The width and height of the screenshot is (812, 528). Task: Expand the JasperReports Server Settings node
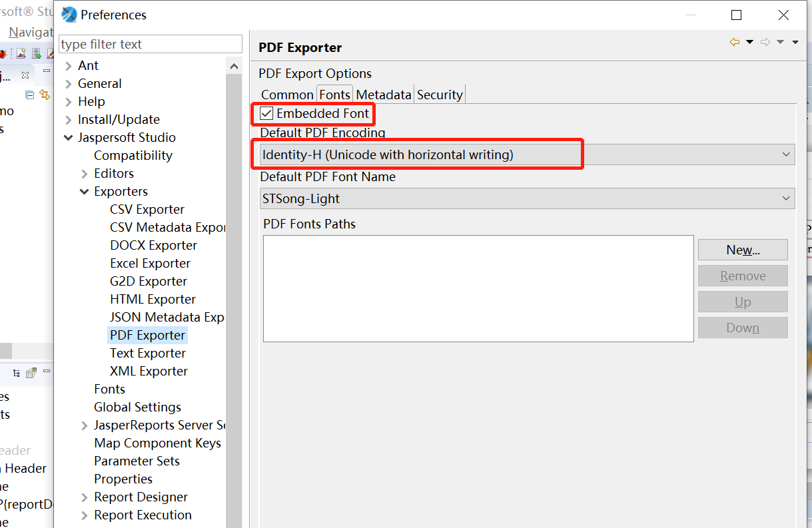[x=85, y=425]
